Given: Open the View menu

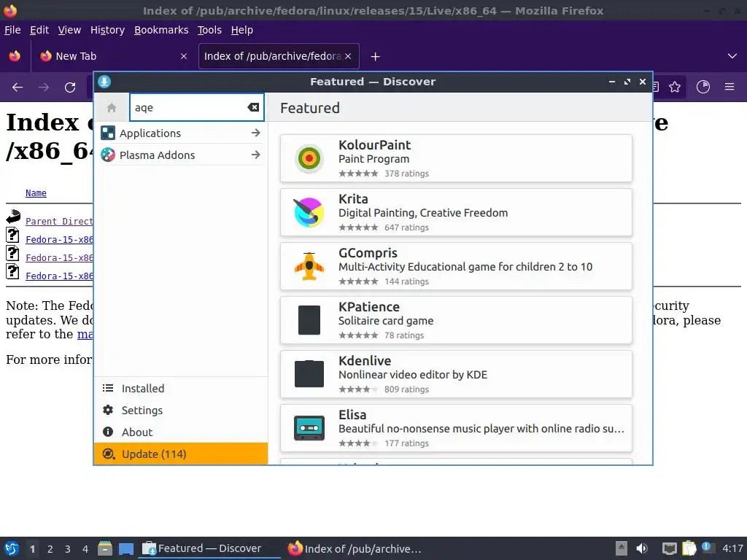Looking at the screenshot, I should click(69, 30).
